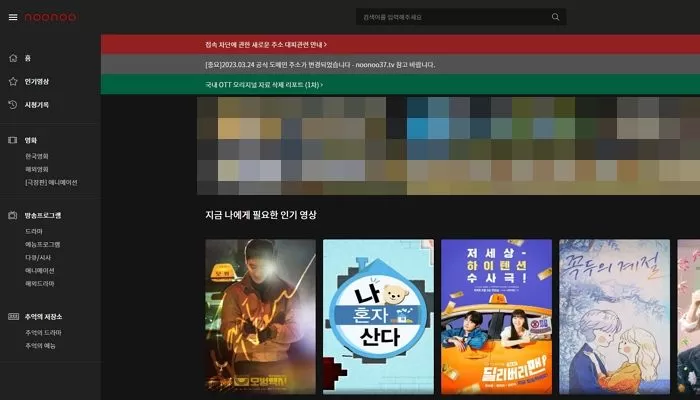
Task: Select 한국영화 submenu
Action: click(x=37, y=156)
